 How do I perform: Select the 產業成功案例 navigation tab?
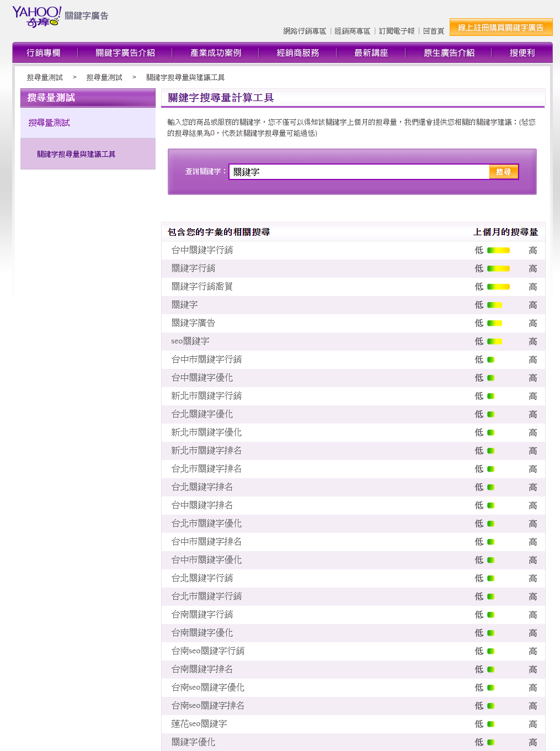coord(216,53)
